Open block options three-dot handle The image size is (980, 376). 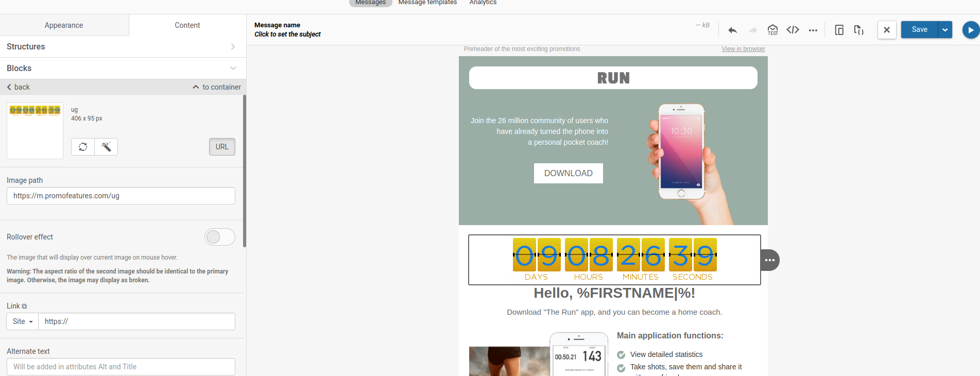pyautogui.click(x=770, y=260)
